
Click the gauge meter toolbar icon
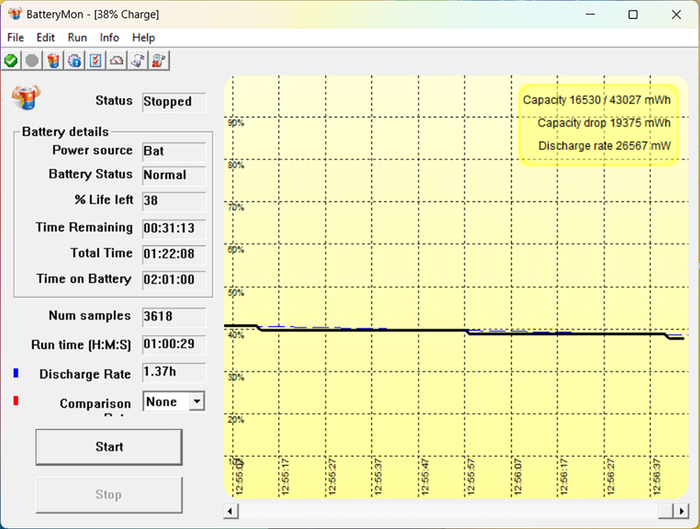[116, 61]
